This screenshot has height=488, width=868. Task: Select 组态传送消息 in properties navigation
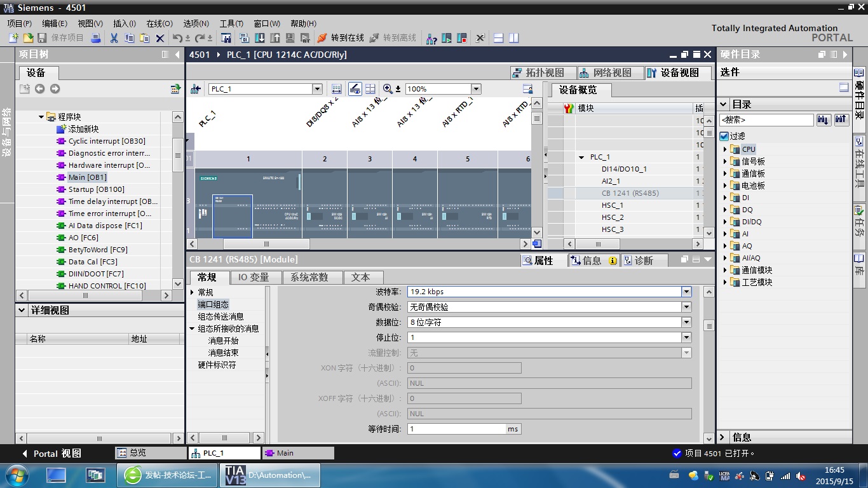coord(220,316)
